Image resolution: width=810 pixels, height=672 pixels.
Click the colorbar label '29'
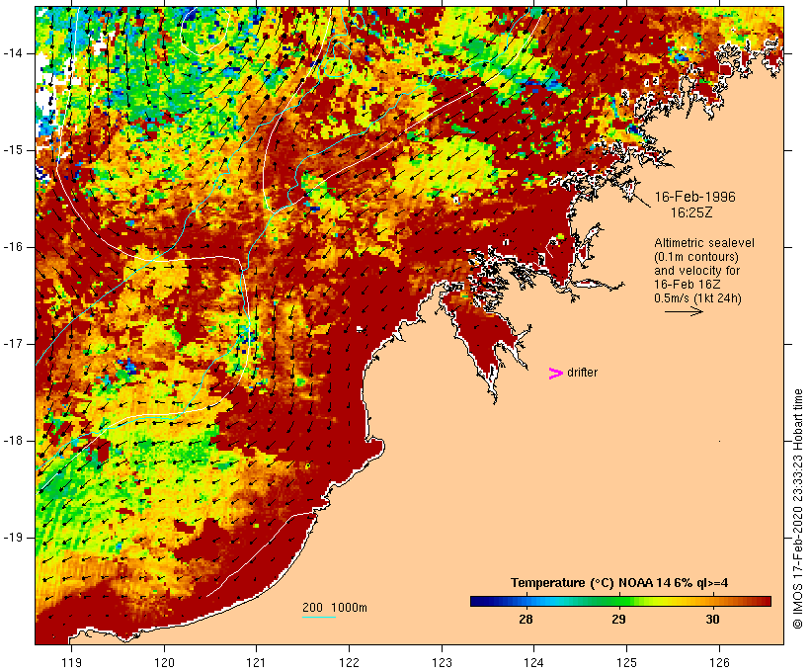[x=619, y=619]
